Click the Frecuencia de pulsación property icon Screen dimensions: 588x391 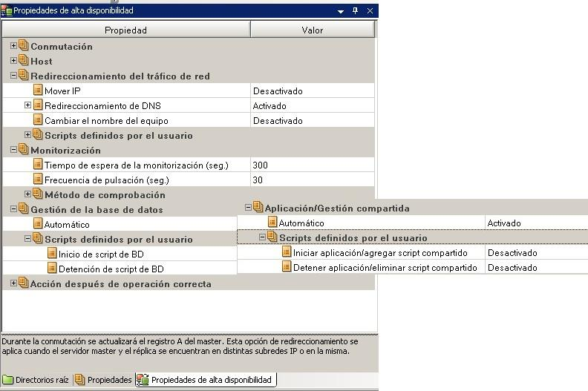click(38, 179)
